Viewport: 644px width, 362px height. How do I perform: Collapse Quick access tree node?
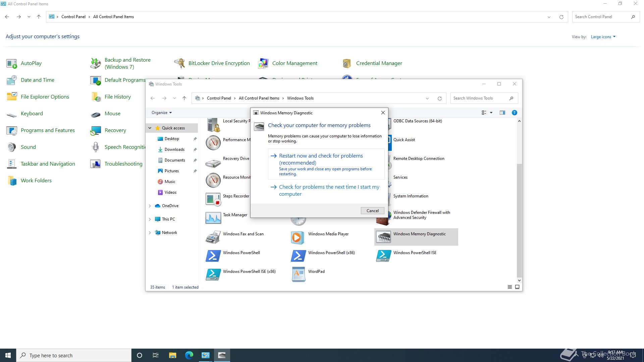pos(150,128)
